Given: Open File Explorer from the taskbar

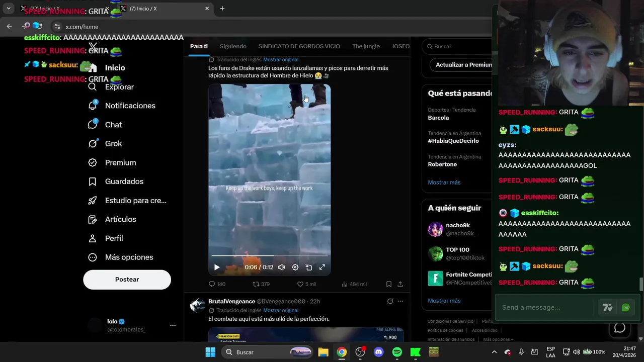Looking at the screenshot, I should coord(323,352).
